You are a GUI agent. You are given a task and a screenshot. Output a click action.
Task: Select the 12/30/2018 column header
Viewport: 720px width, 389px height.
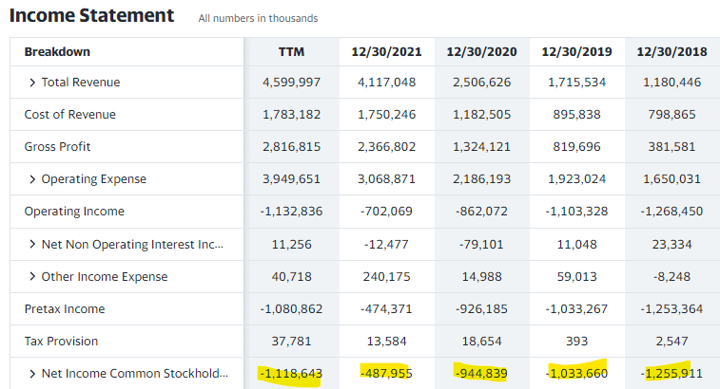coord(672,52)
